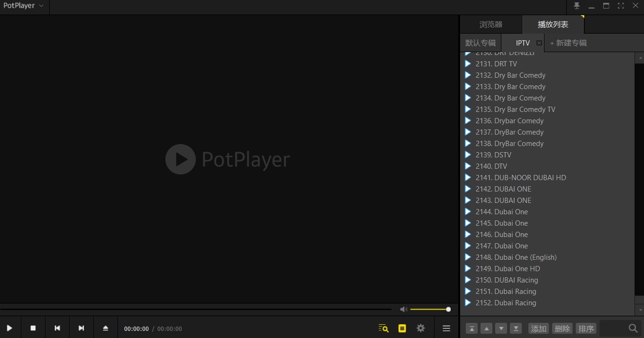Stop playback using the Stop icon
Viewport: 644px width, 338px height.
click(33, 328)
